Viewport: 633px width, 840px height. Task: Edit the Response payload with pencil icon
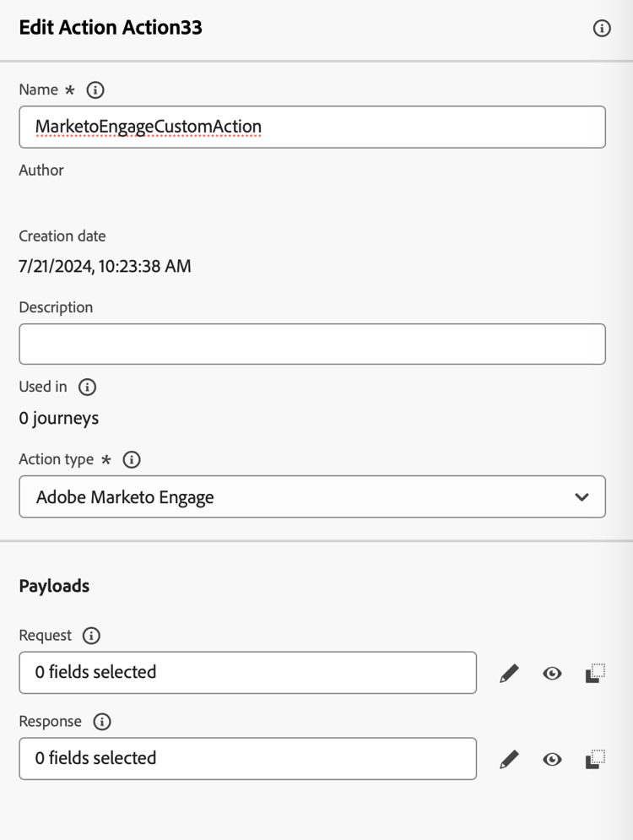(509, 759)
